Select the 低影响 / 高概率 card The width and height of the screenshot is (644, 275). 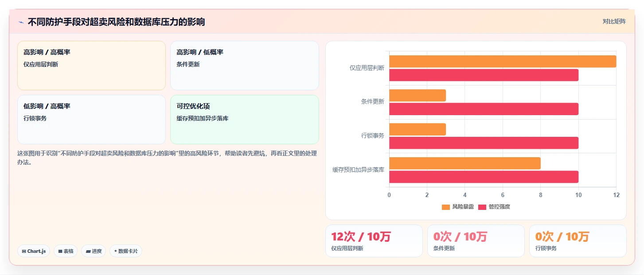[x=91, y=120]
